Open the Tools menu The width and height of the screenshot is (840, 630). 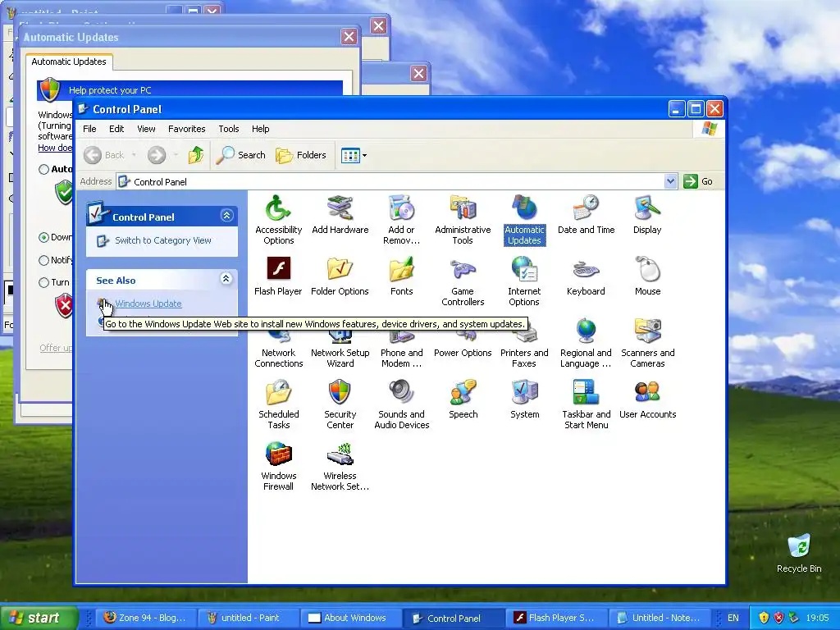(x=228, y=129)
